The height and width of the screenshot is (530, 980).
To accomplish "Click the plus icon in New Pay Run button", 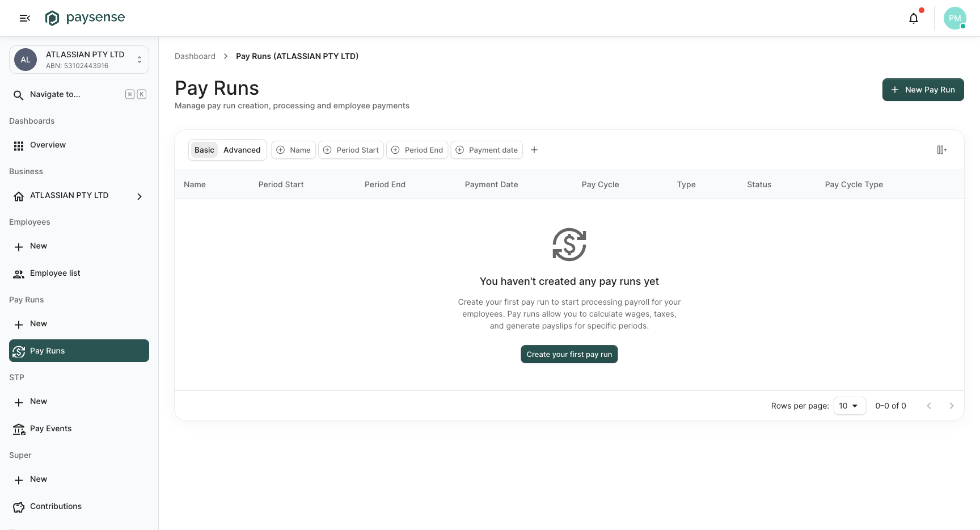I will click(x=895, y=90).
